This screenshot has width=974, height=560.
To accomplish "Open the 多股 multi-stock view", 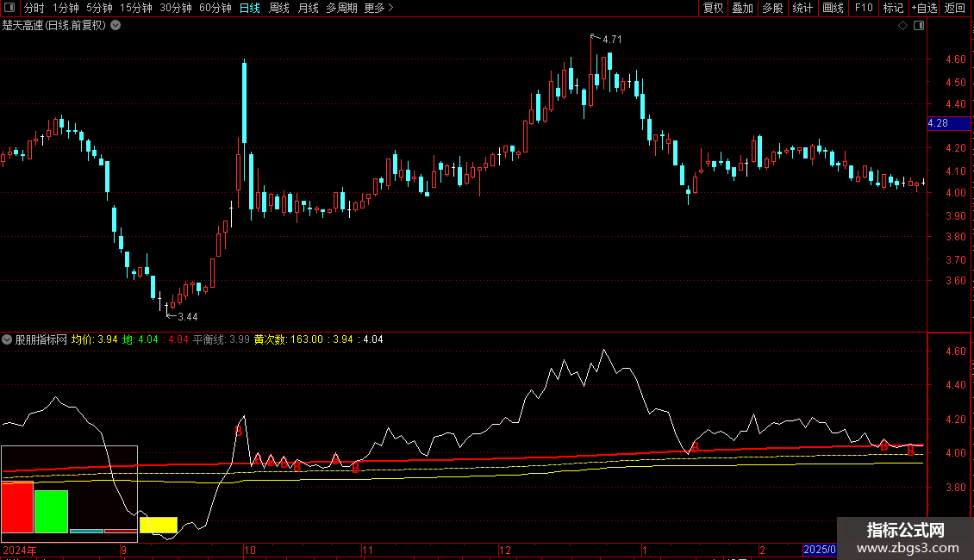I will click(773, 8).
